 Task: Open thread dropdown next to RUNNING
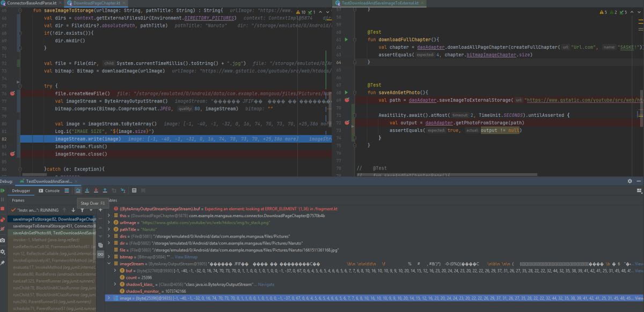(x=91, y=210)
